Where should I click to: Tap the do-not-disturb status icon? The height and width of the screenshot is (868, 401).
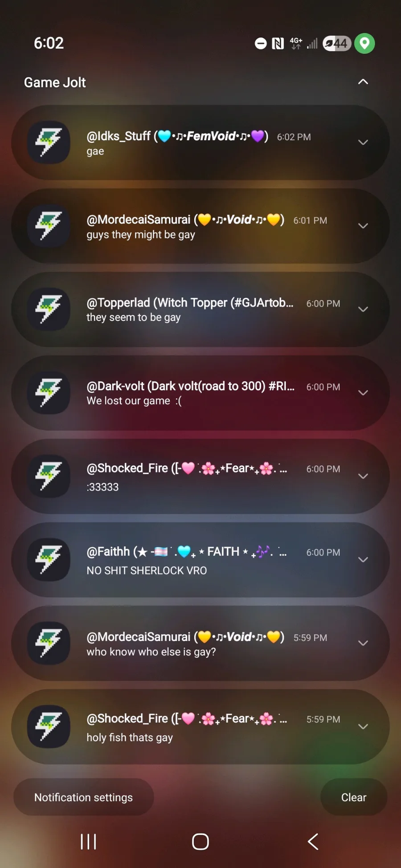click(261, 43)
